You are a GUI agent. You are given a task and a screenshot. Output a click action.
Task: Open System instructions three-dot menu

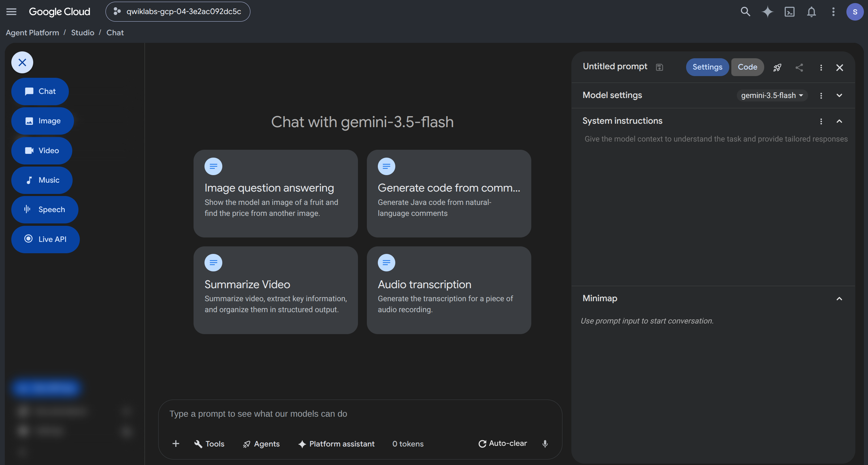click(821, 121)
